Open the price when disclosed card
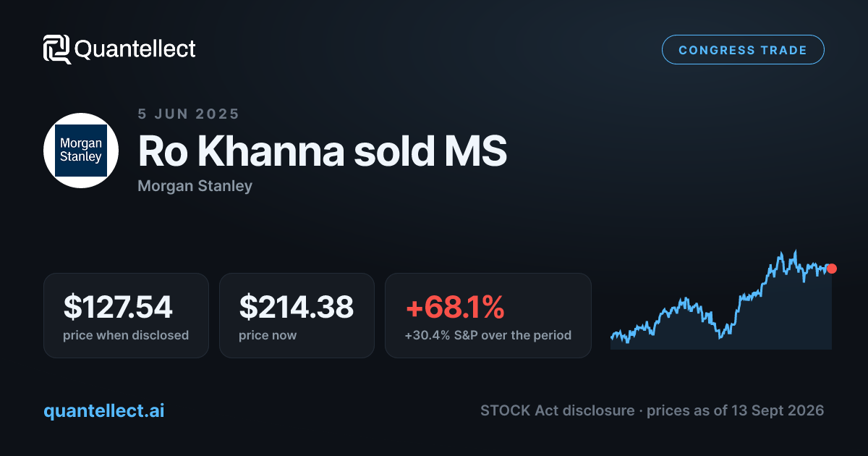868x456 pixels. click(x=126, y=315)
